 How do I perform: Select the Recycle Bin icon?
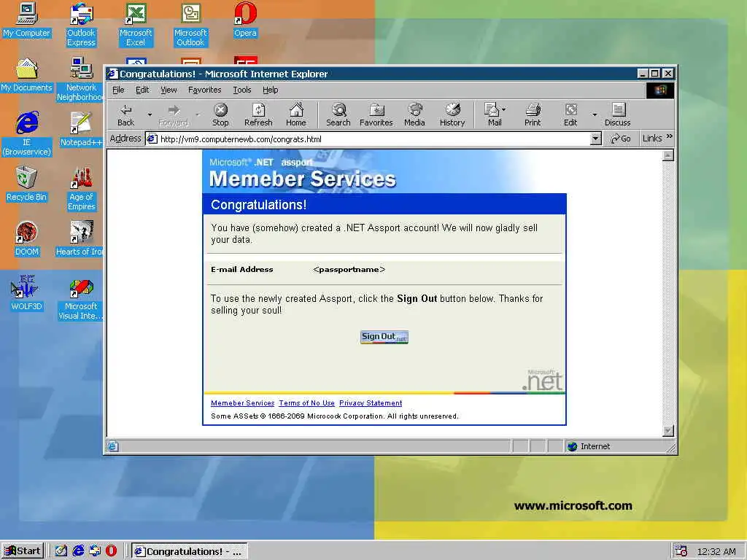27,184
